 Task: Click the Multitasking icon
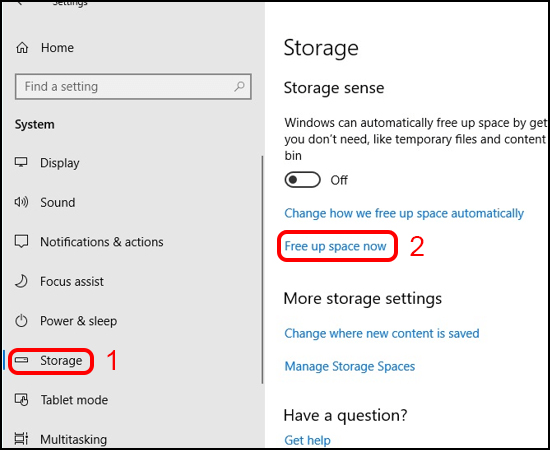click(x=21, y=439)
